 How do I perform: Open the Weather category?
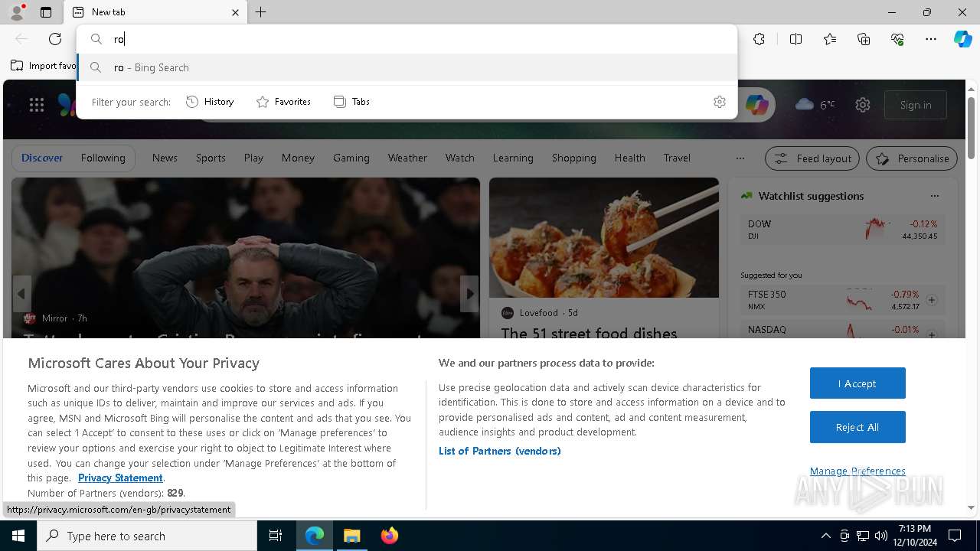[407, 158]
